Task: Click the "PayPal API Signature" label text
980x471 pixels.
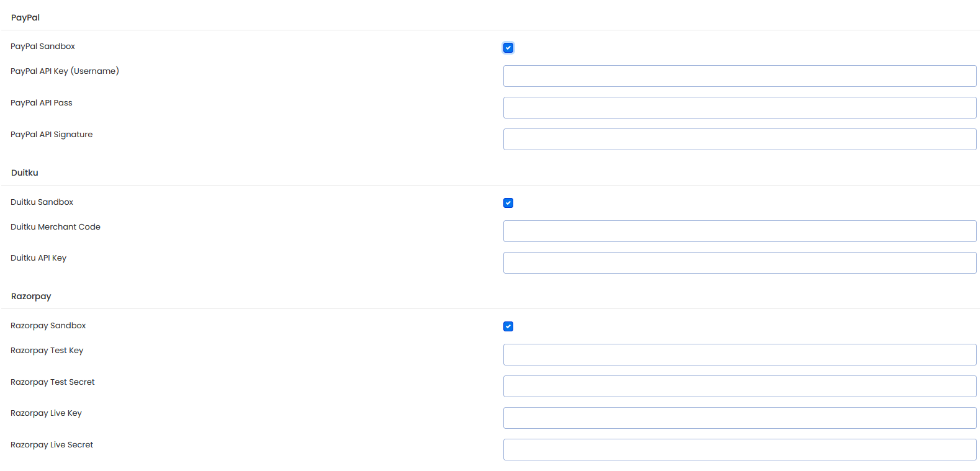Action: click(x=52, y=134)
